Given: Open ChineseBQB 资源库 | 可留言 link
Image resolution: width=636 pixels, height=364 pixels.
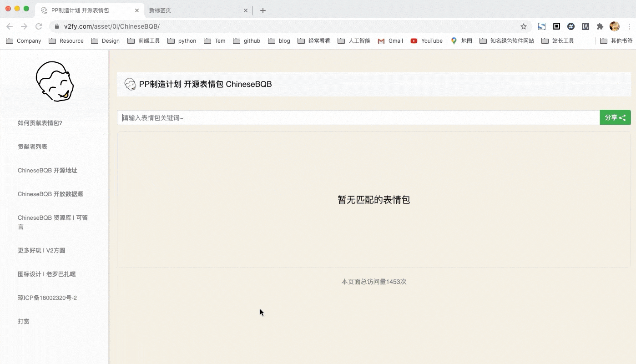Looking at the screenshot, I should 53,222.
